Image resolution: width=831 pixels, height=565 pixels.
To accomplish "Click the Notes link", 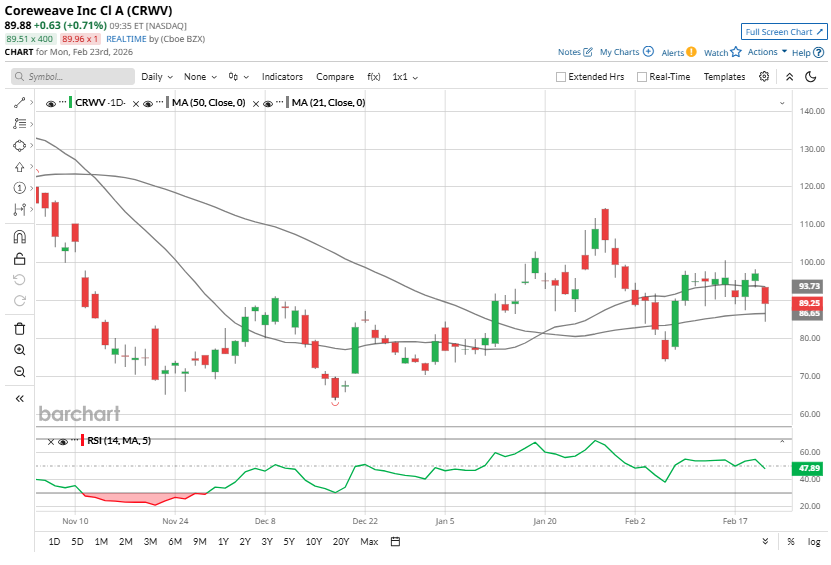I will click(569, 52).
